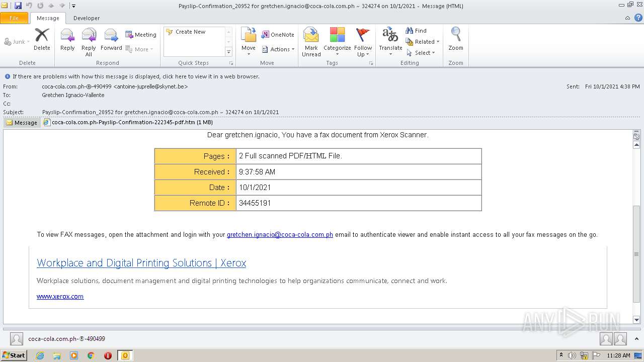Click the message body scroll down arrow
Image resolution: width=644 pixels, height=362 pixels.
[x=636, y=320]
